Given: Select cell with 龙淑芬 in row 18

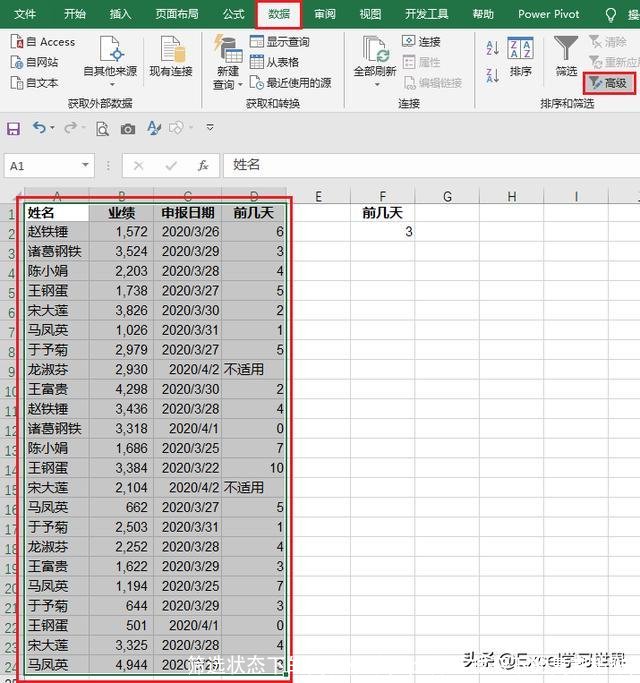Looking at the screenshot, I should 57,547.
